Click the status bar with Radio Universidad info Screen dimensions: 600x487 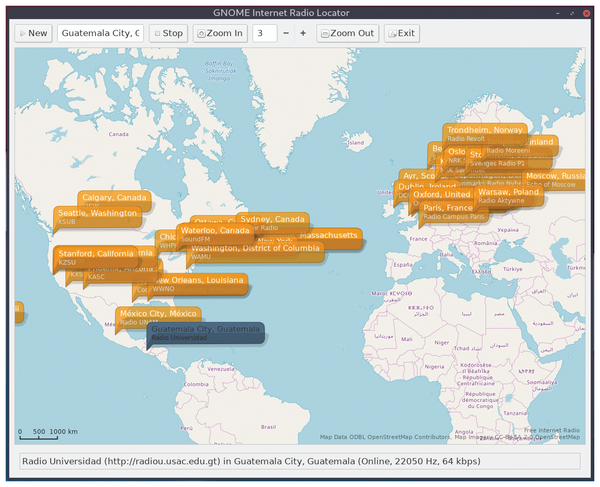pos(300,461)
